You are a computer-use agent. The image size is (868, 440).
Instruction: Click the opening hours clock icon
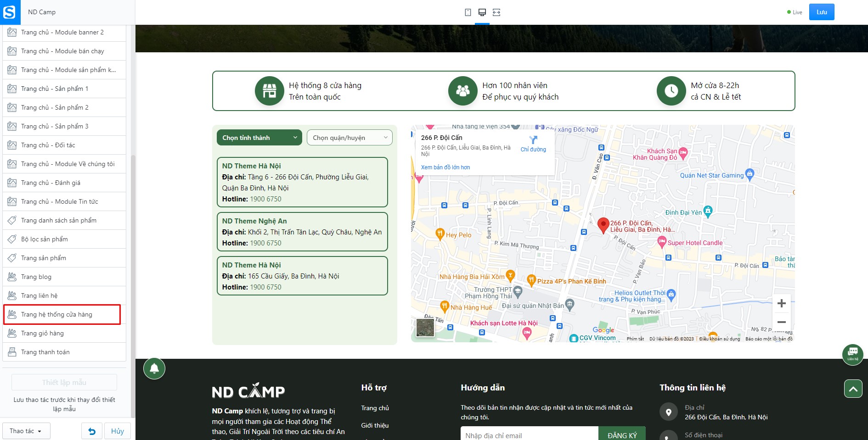671,91
